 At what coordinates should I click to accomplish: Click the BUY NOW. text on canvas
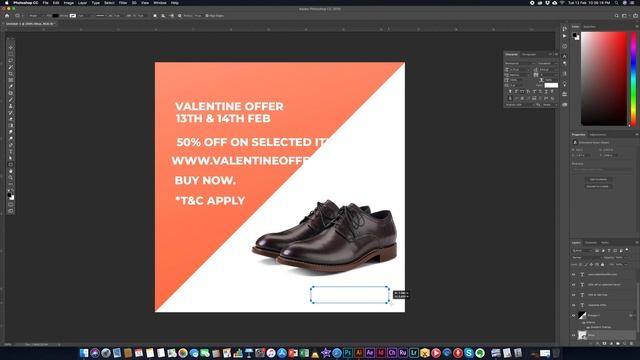pos(205,180)
